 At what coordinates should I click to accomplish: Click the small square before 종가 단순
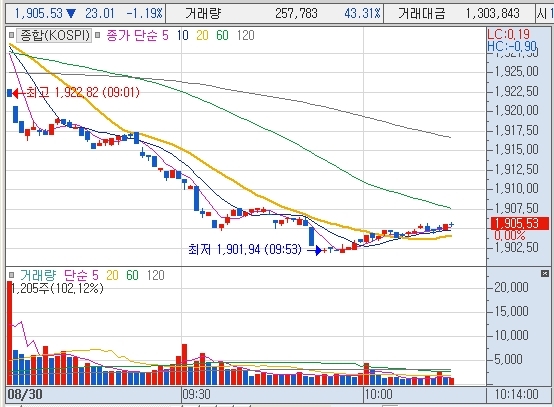[x=98, y=35]
